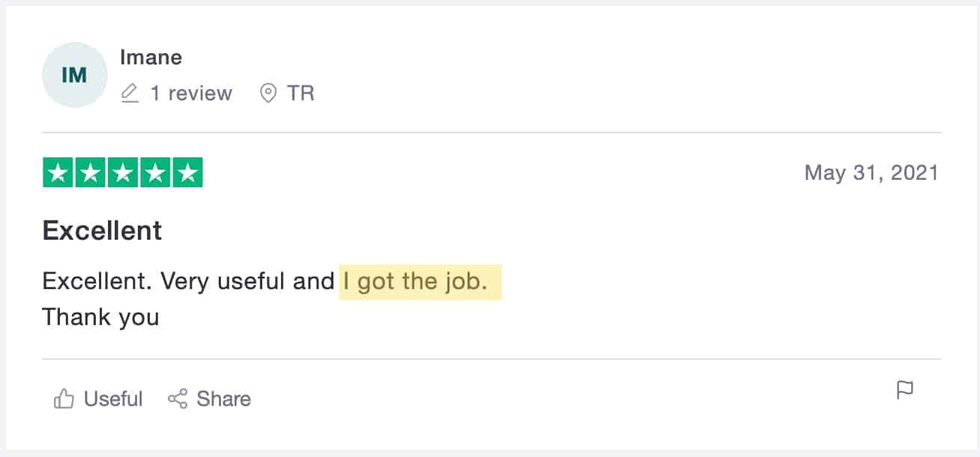
Task: Click the Share network icon
Action: point(178,399)
